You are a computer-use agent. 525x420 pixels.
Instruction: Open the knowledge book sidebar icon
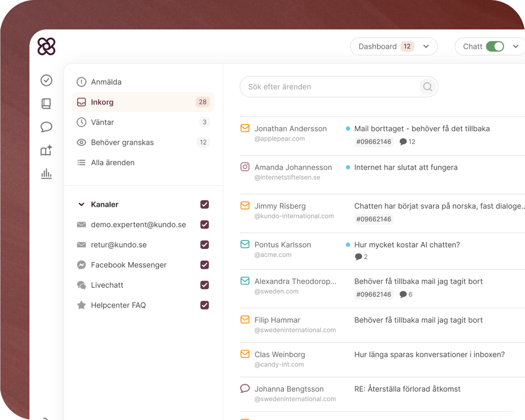tap(46, 103)
